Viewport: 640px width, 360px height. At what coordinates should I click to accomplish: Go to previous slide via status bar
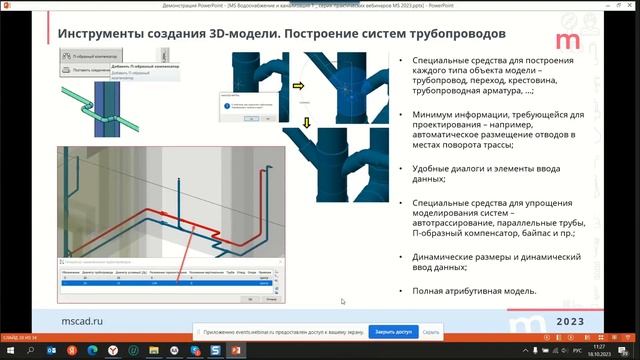click(547, 338)
